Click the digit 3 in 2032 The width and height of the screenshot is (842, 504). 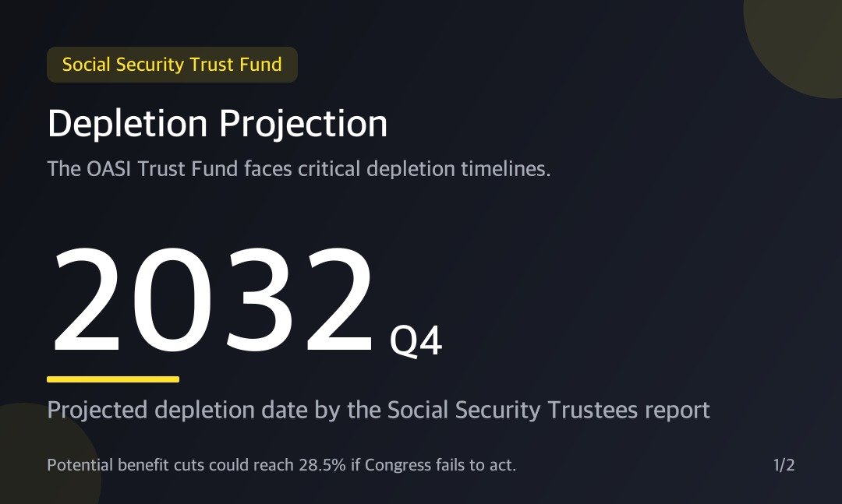253,299
